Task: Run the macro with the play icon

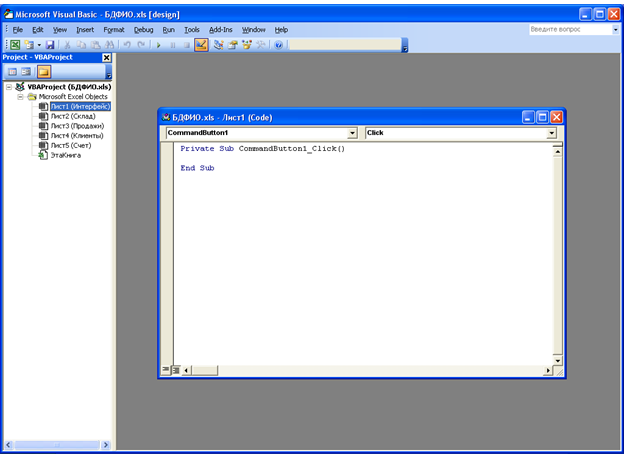Action: (x=158, y=45)
